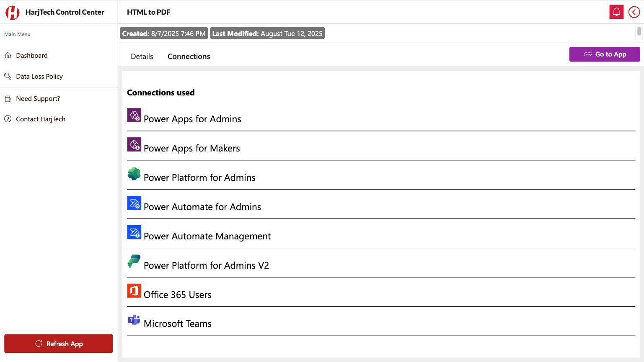
Task: Select Power Platform for Admins V2 text
Action: (x=206, y=266)
